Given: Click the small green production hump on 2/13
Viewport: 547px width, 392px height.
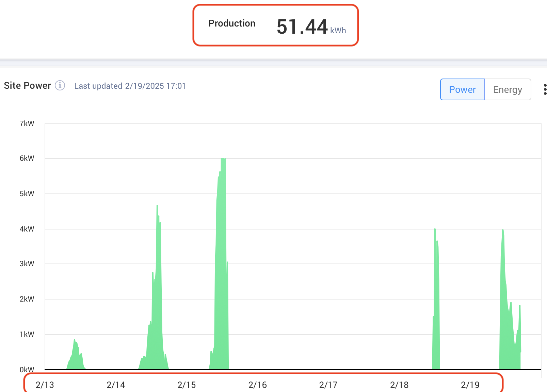Looking at the screenshot, I should [x=76, y=355].
